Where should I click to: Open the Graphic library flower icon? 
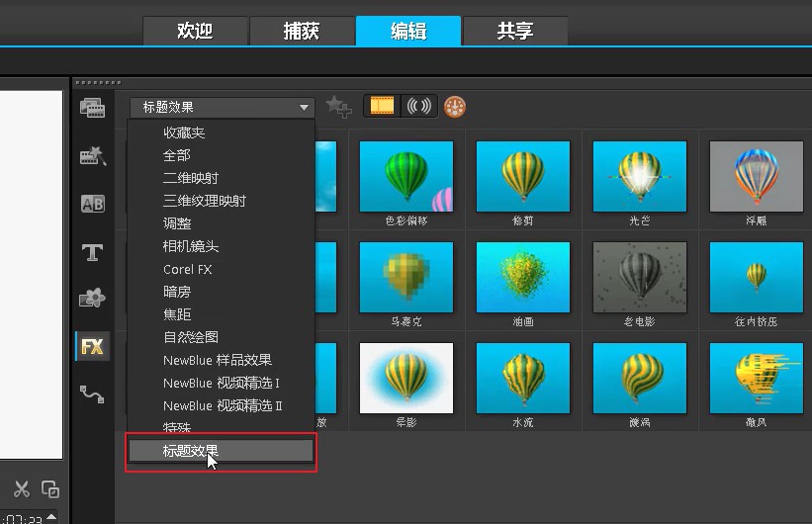[92, 299]
